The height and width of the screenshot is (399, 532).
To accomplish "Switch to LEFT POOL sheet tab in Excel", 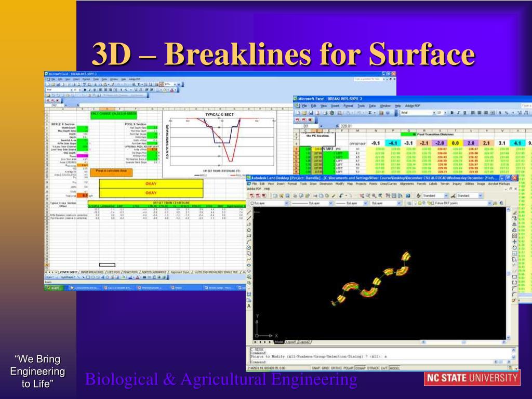I will [113, 272].
